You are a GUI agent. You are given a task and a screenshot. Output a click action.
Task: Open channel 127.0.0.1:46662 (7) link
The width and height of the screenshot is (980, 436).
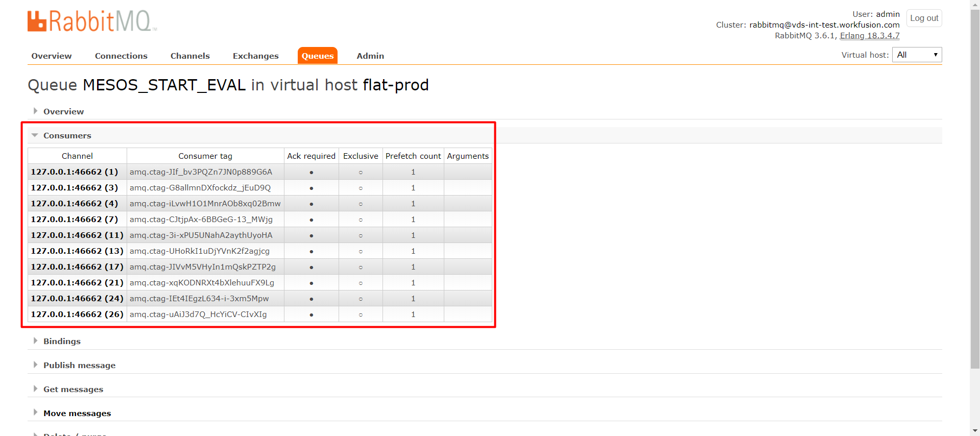coord(75,219)
